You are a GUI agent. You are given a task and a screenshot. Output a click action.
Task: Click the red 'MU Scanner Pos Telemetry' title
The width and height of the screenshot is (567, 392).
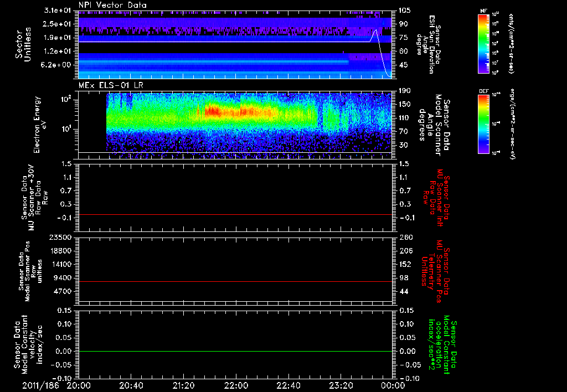pyautogui.click(x=435, y=272)
